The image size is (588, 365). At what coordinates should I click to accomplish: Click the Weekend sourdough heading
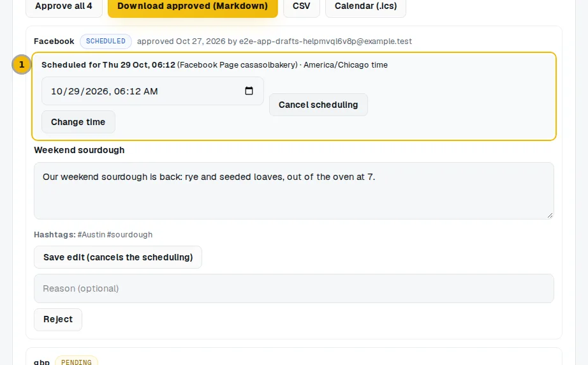coord(79,150)
